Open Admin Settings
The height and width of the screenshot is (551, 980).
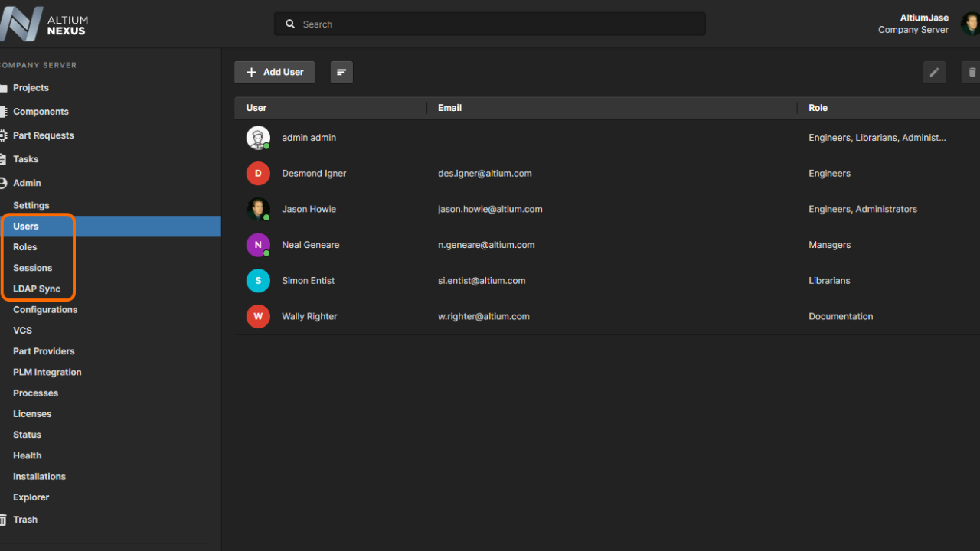[31, 205]
